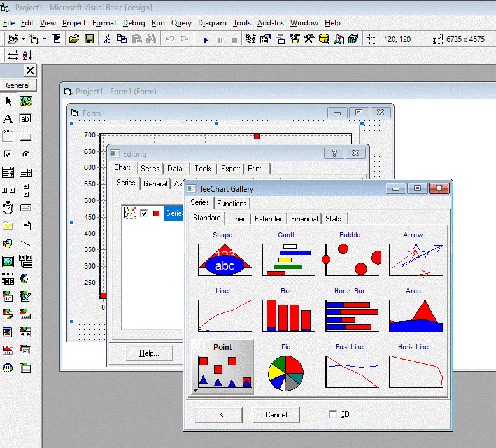This screenshot has width=496, height=448.
Task: Open the Data View Window icon
Action: point(323,39)
